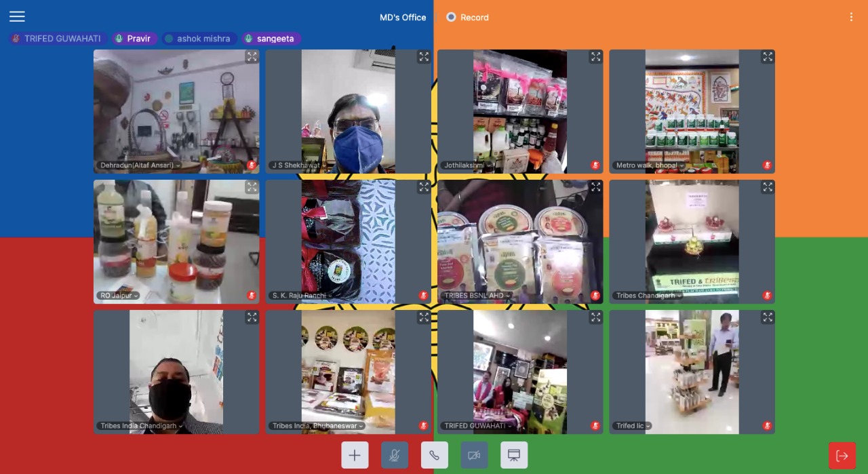Screen dimensions: 868x474
Task: Click muted mic icon on Metro walk tile
Action: click(x=768, y=165)
